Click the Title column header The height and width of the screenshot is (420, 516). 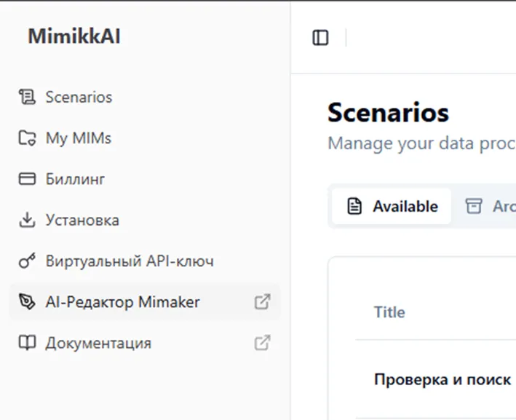[389, 312]
